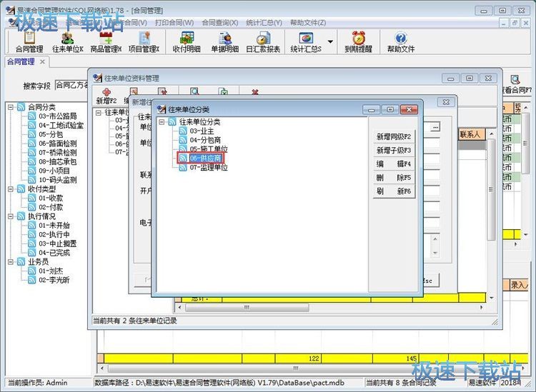Select 02-李光昕 under 业务员
The height and width of the screenshot is (392, 536).
[54, 280]
